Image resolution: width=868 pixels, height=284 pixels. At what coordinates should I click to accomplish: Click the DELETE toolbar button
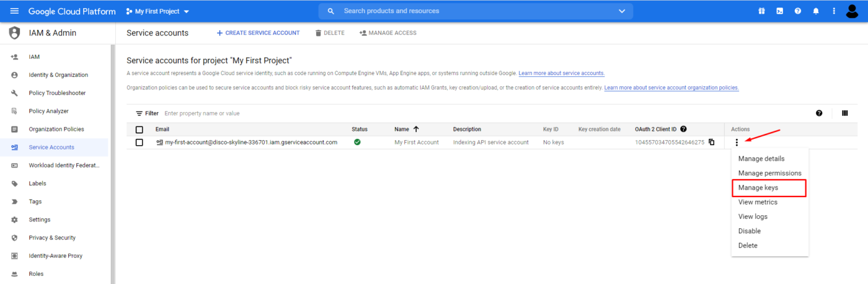click(x=330, y=33)
